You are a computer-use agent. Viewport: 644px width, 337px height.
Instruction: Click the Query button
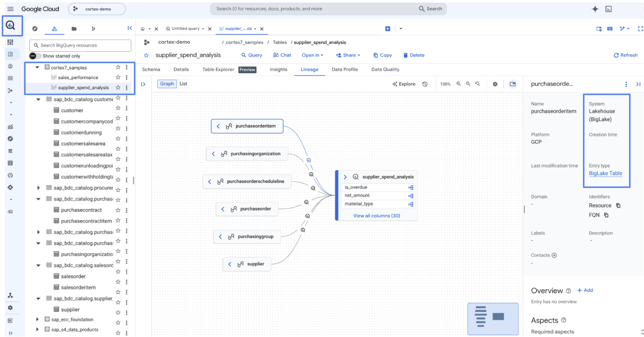[251, 55]
